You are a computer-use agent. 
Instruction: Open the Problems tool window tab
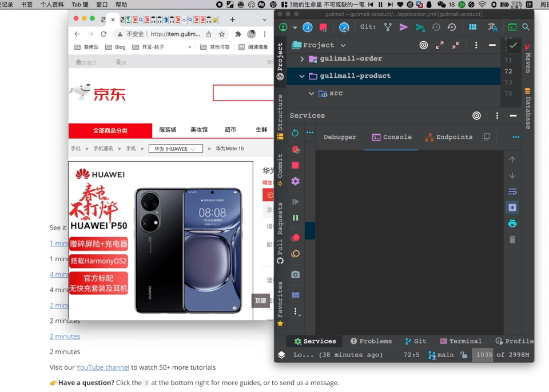pyautogui.click(x=371, y=341)
